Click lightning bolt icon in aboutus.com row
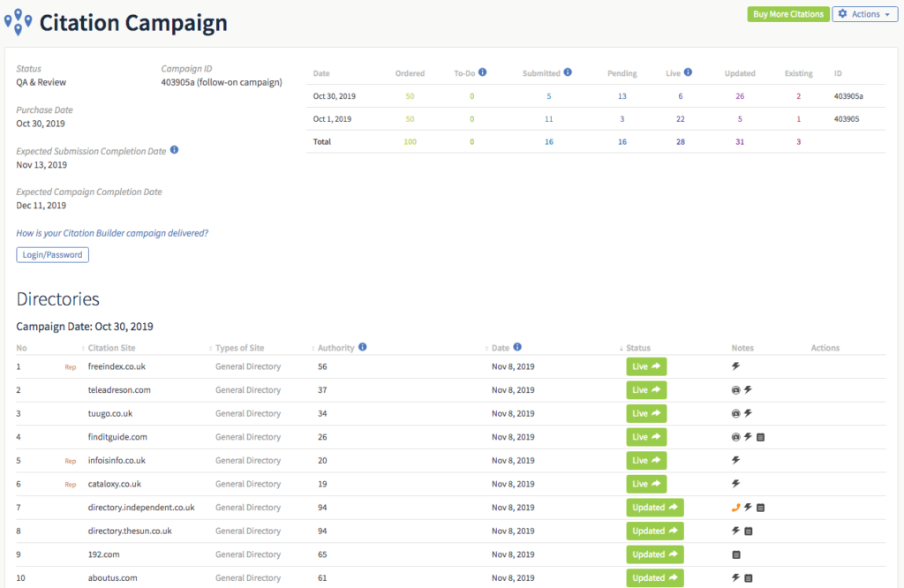 point(735,577)
